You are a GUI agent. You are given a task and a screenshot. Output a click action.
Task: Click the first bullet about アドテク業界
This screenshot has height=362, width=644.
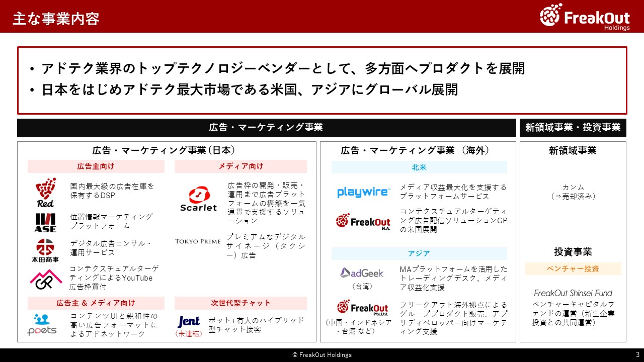(x=283, y=69)
